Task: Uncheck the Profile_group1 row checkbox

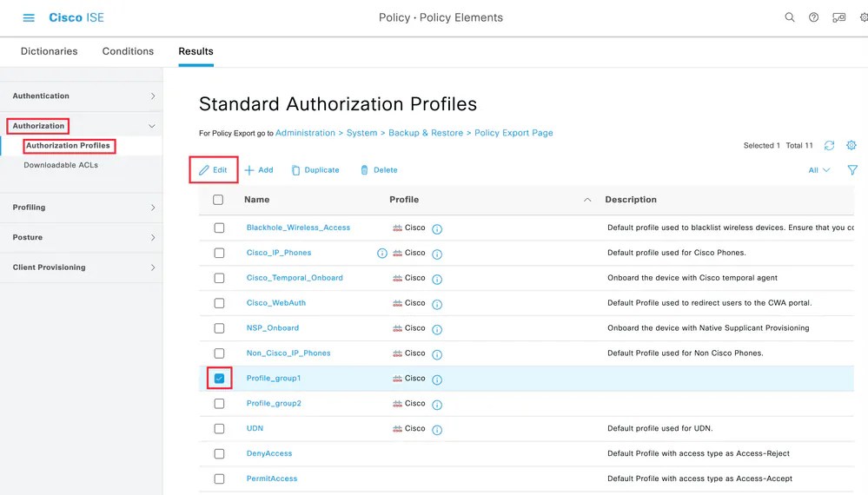Action: [x=219, y=379]
